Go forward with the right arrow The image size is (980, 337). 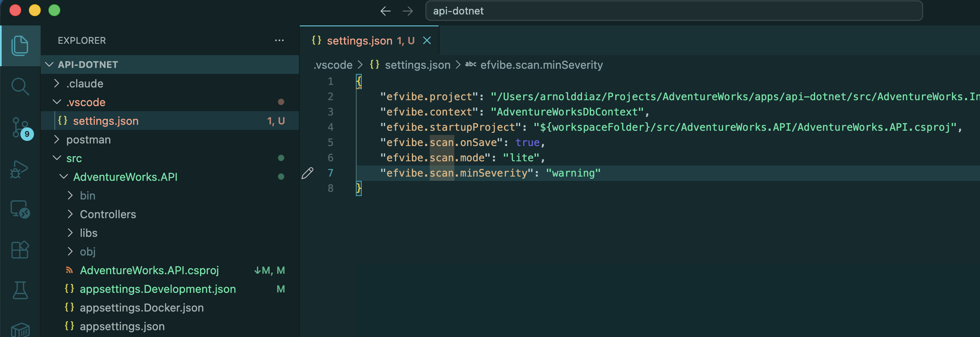[408, 11]
